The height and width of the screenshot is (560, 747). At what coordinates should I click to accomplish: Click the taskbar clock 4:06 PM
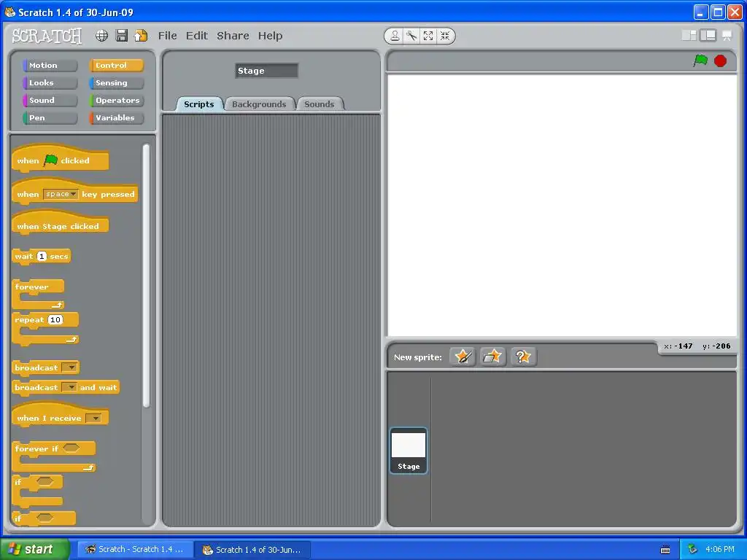(720, 549)
